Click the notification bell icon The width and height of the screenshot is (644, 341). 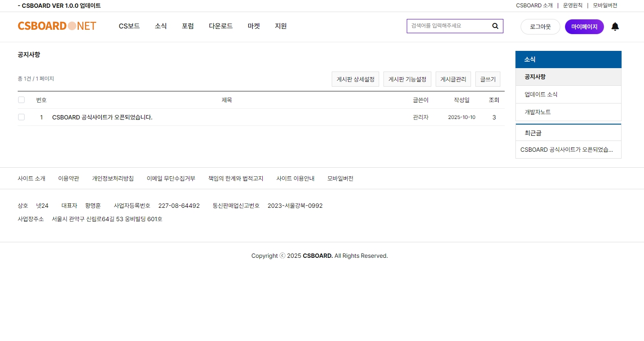[615, 27]
